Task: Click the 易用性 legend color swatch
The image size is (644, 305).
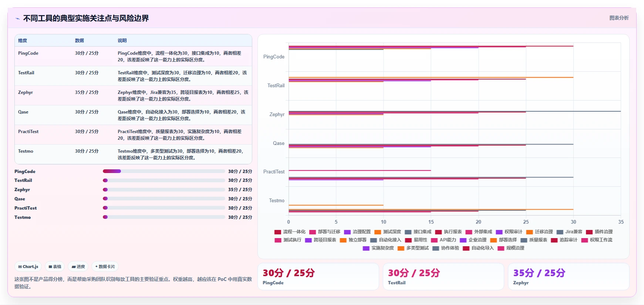Action: pyautogui.click(x=408, y=240)
